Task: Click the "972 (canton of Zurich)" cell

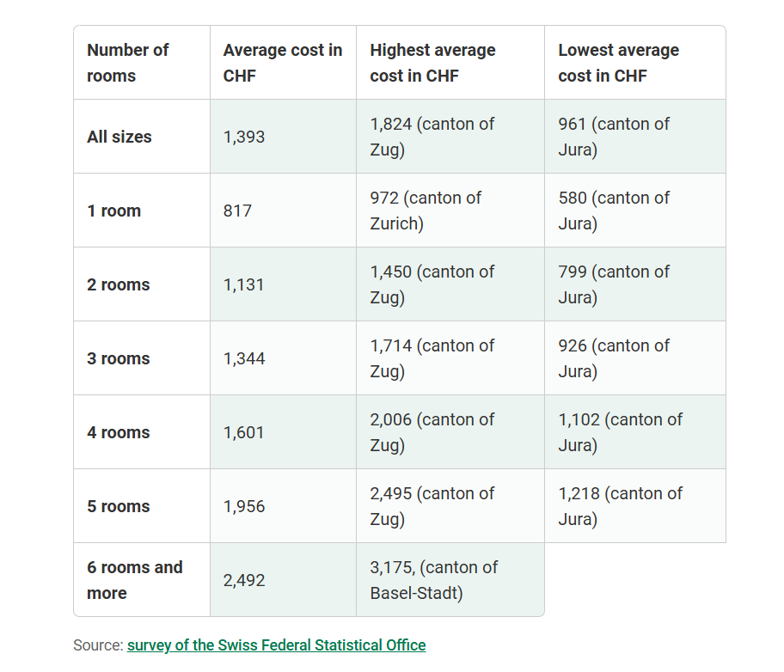Action: pos(426,211)
